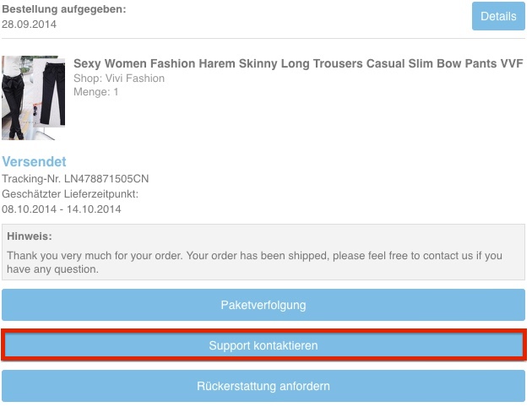Open the black trousers product thumbnail
The image size is (532, 407).
tap(33, 98)
